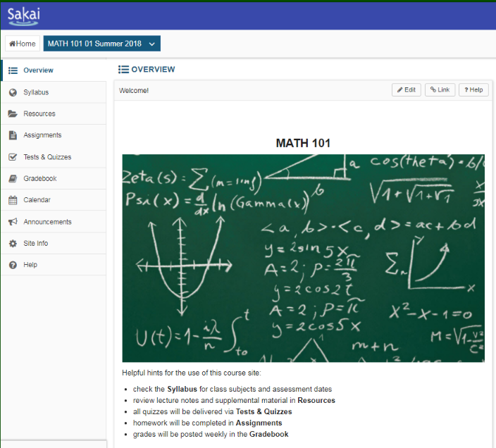Click the OVERVIEW page heading
The height and width of the screenshot is (448, 496).
pyautogui.click(x=153, y=69)
